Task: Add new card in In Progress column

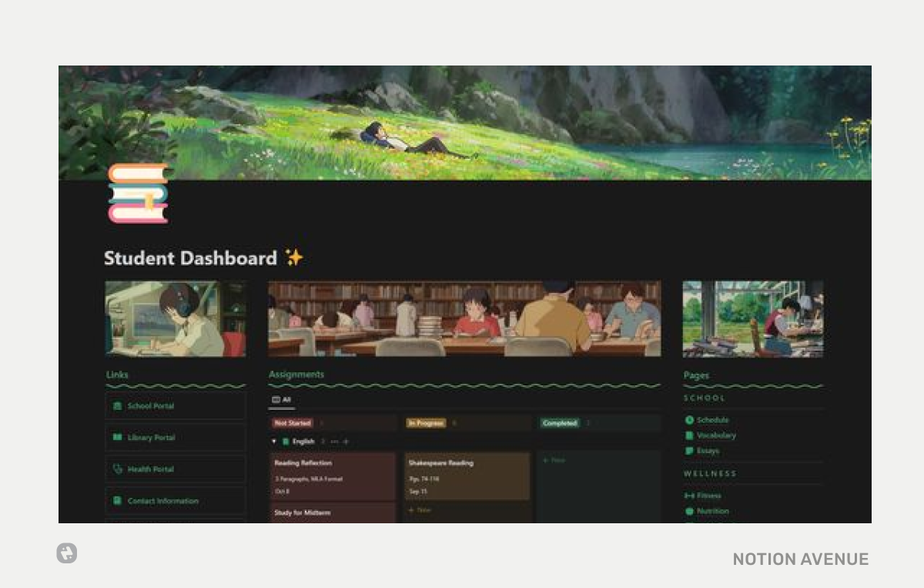Action: (x=420, y=510)
